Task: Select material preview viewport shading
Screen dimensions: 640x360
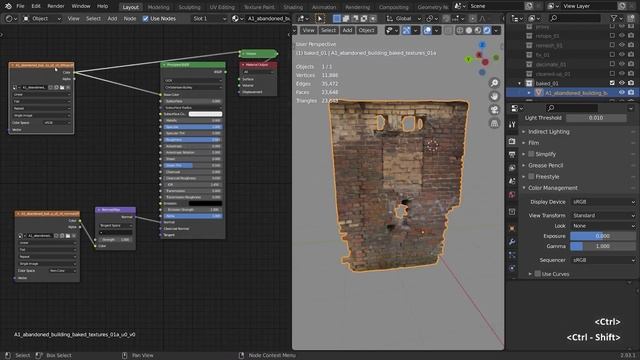Action: point(478,30)
